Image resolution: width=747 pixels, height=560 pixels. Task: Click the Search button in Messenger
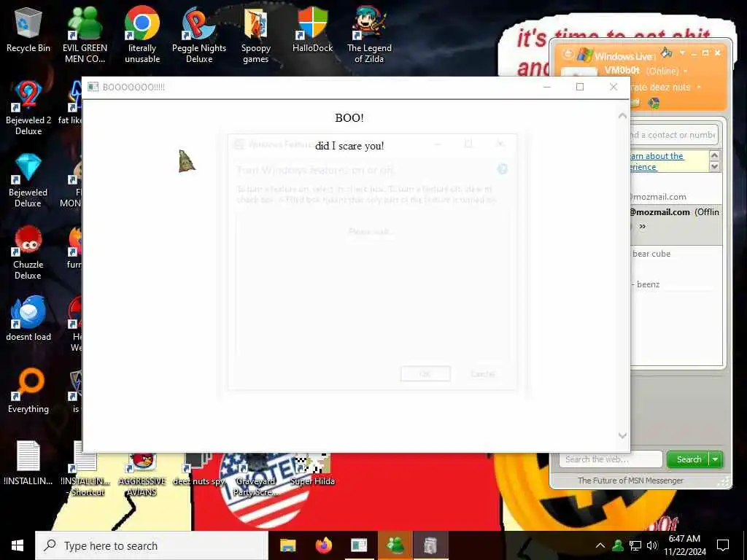click(x=689, y=459)
